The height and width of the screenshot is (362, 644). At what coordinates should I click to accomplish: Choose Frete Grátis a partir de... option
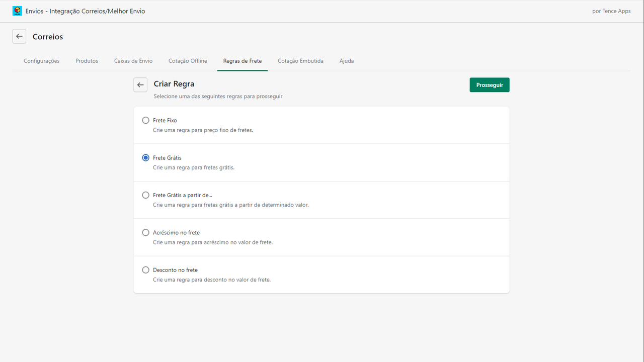pos(146,195)
